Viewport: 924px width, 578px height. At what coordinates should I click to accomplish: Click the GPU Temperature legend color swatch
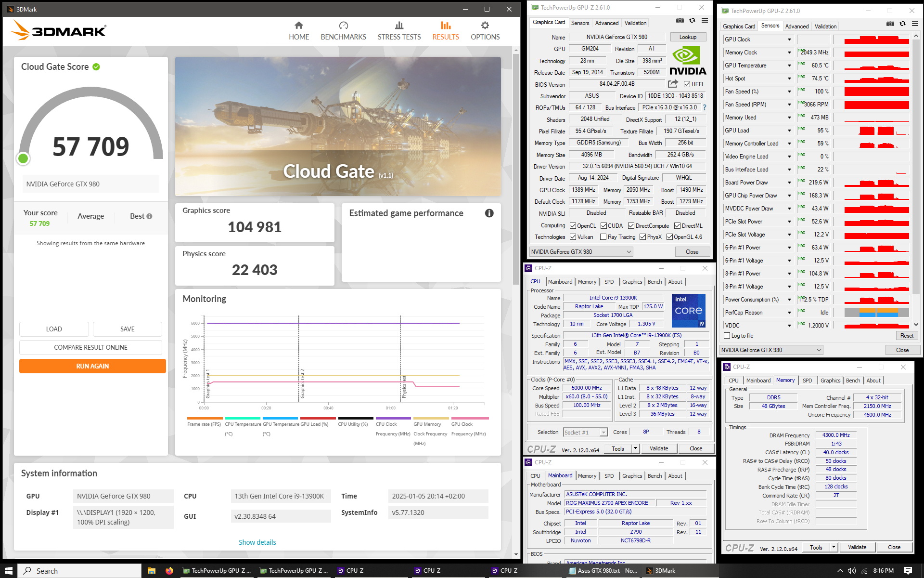280,418
